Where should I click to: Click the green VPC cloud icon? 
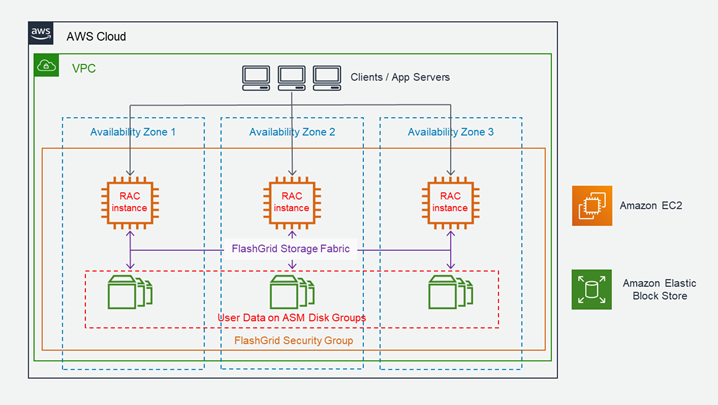point(46,66)
